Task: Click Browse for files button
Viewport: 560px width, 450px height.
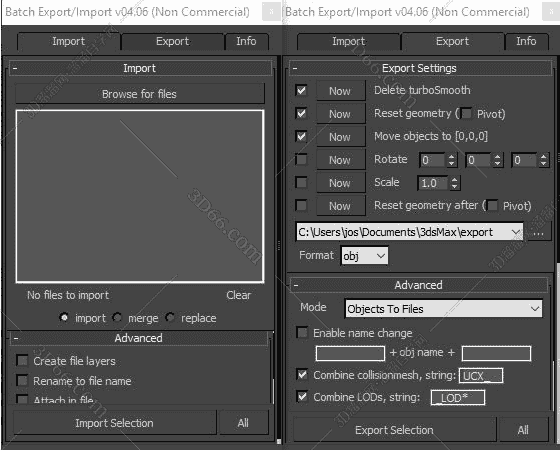Action: [140, 94]
